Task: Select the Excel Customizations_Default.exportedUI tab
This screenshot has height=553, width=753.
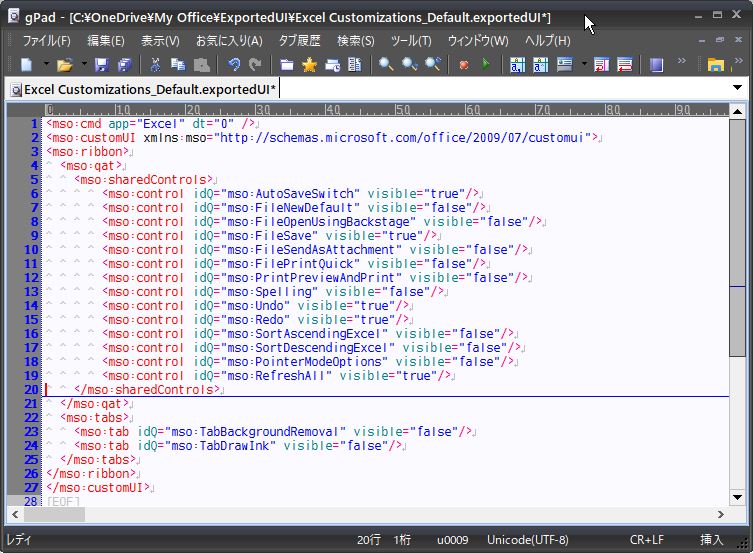Action: coord(143,89)
